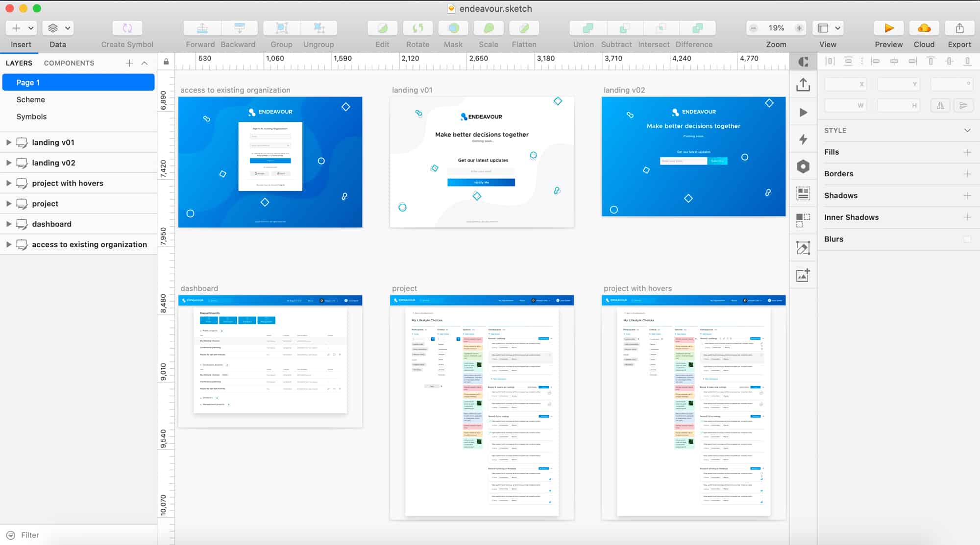Open the Cloud upload button
Viewport: 980px width, 545px height.
924,28
